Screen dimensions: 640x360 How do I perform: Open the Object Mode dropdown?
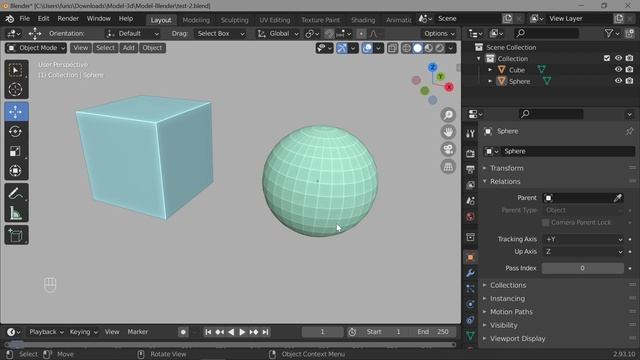[x=36, y=48]
